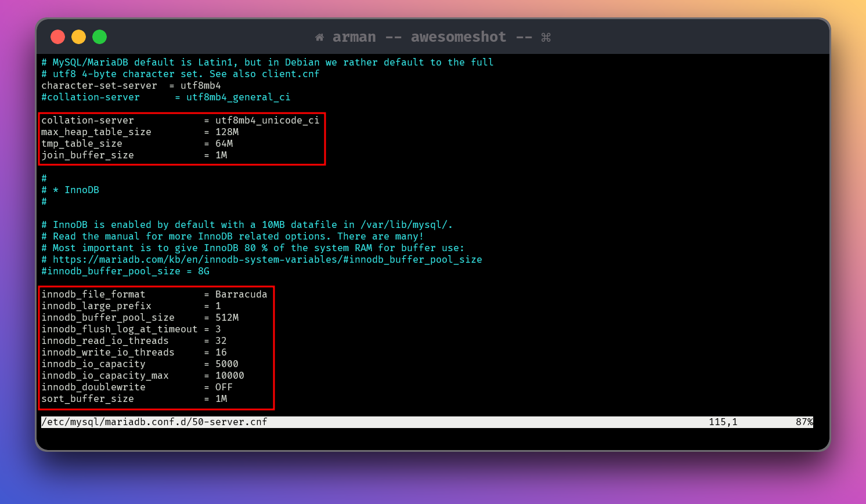Image resolution: width=866 pixels, height=504 pixels.
Task: Click the innodb_buffer_pool_size 512M value
Action: [x=227, y=317]
